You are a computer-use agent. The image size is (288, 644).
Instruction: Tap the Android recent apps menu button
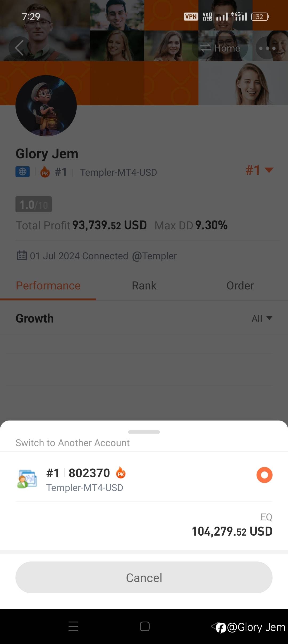[x=73, y=626]
